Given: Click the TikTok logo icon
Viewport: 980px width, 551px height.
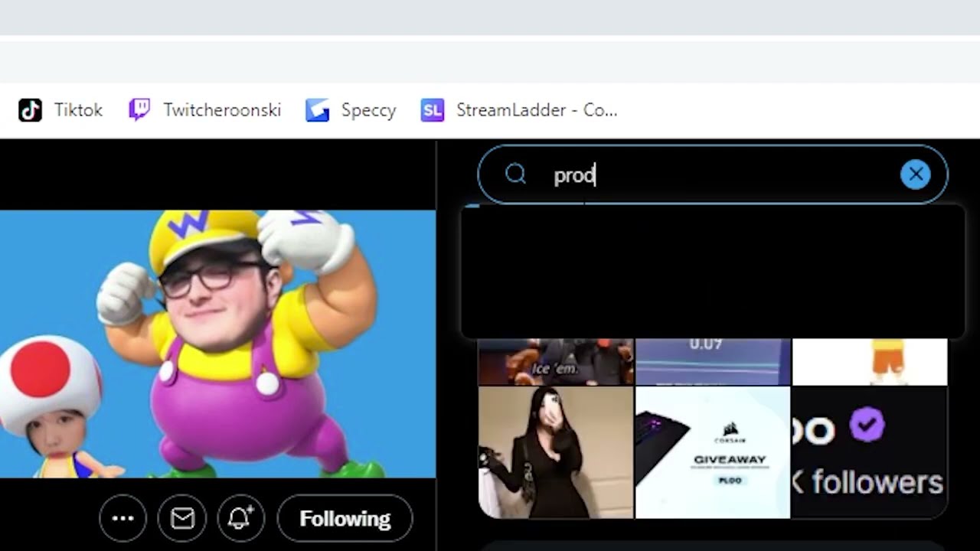Looking at the screenshot, I should [31, 110].
